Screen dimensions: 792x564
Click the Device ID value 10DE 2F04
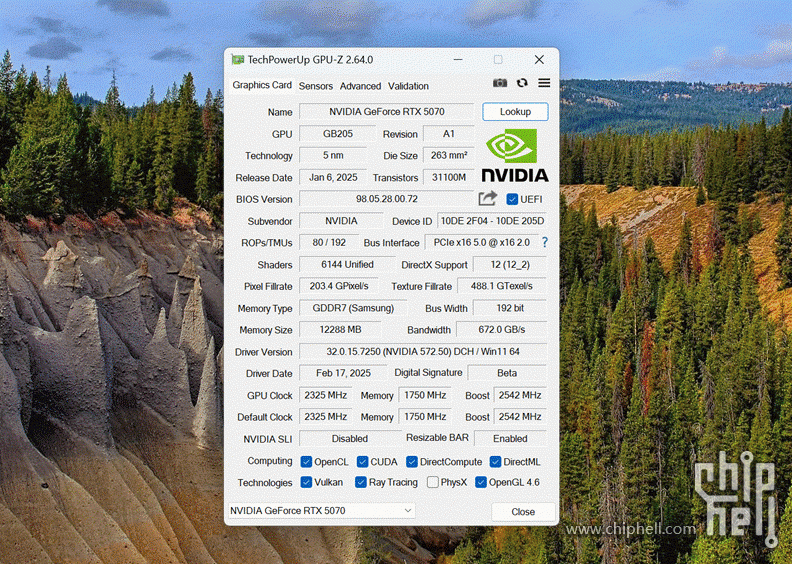pos(492,221)
